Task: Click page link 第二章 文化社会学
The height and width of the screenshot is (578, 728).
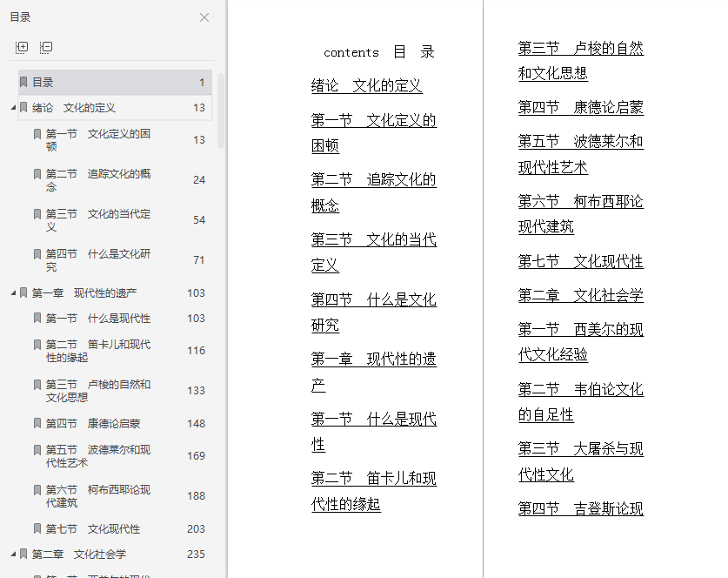Action: point(581,295)
